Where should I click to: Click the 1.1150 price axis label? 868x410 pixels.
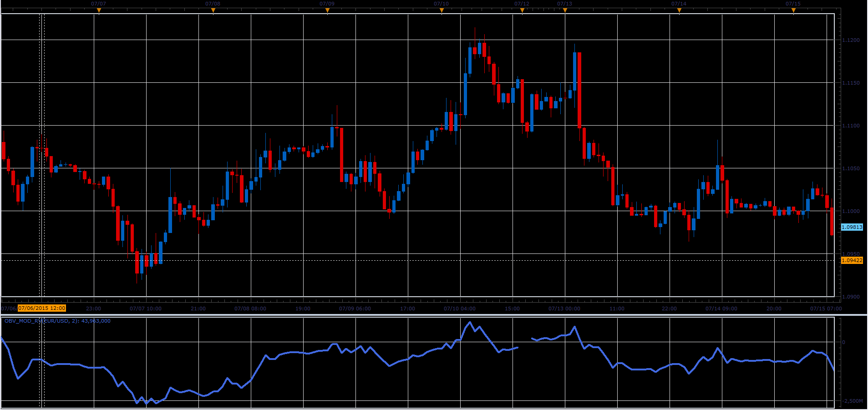pyautogui.click(x=851, y=83)
